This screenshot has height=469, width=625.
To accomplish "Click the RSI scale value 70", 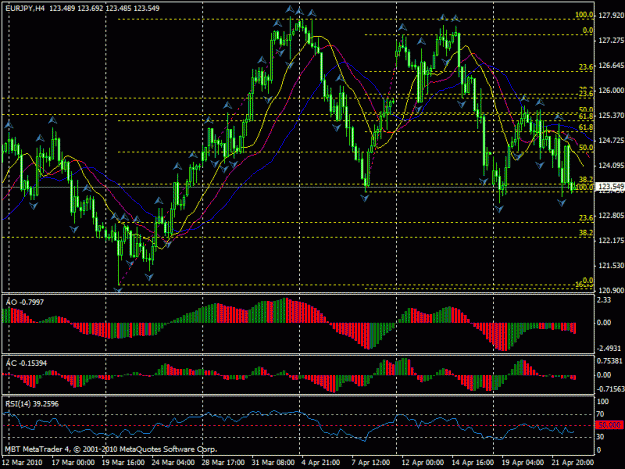I will click(x=601, y=414).
